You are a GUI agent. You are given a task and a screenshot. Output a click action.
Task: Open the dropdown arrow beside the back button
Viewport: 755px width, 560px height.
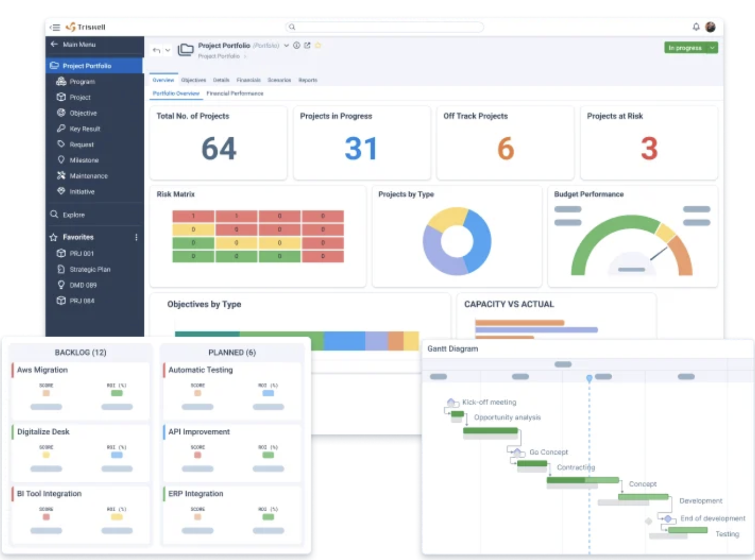168,50
